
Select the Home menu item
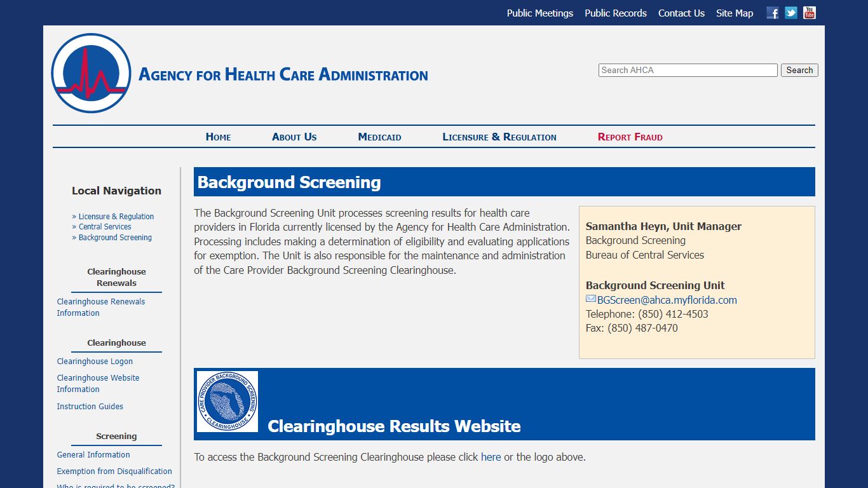218,137
